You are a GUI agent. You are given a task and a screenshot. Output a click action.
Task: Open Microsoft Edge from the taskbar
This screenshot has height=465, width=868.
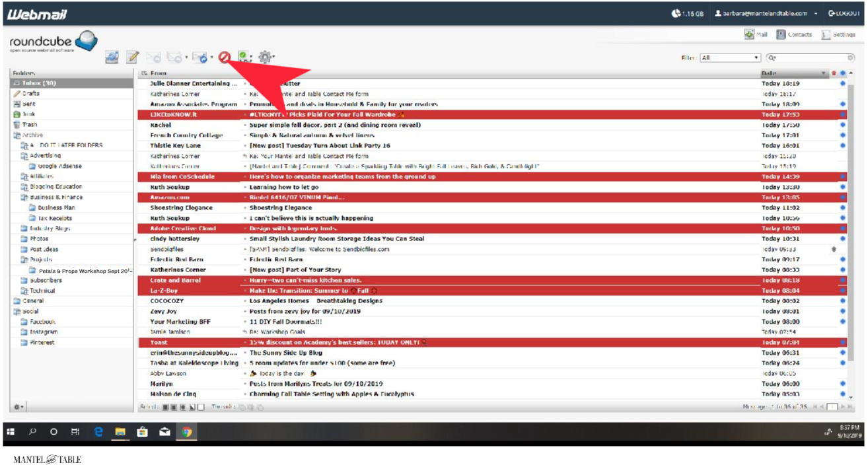(x=98, y=432)
